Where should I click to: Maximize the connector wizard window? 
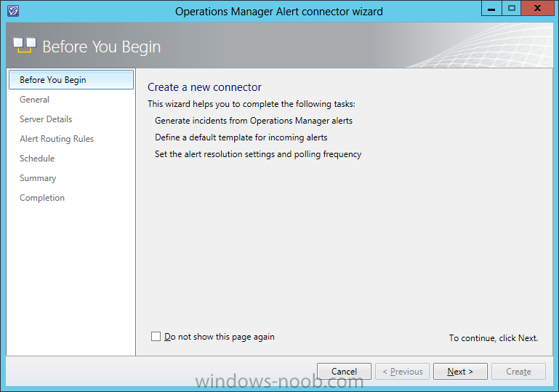(512, 8)
